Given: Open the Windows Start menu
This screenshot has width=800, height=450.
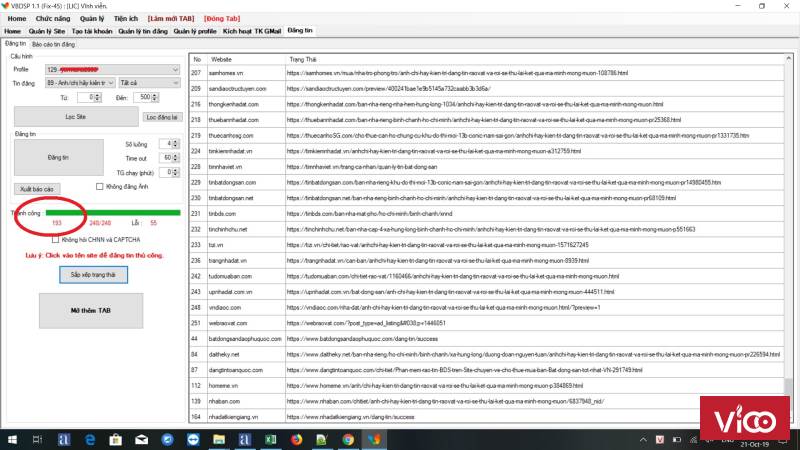Looking at the screenshot, I should (x=11, y=439).
